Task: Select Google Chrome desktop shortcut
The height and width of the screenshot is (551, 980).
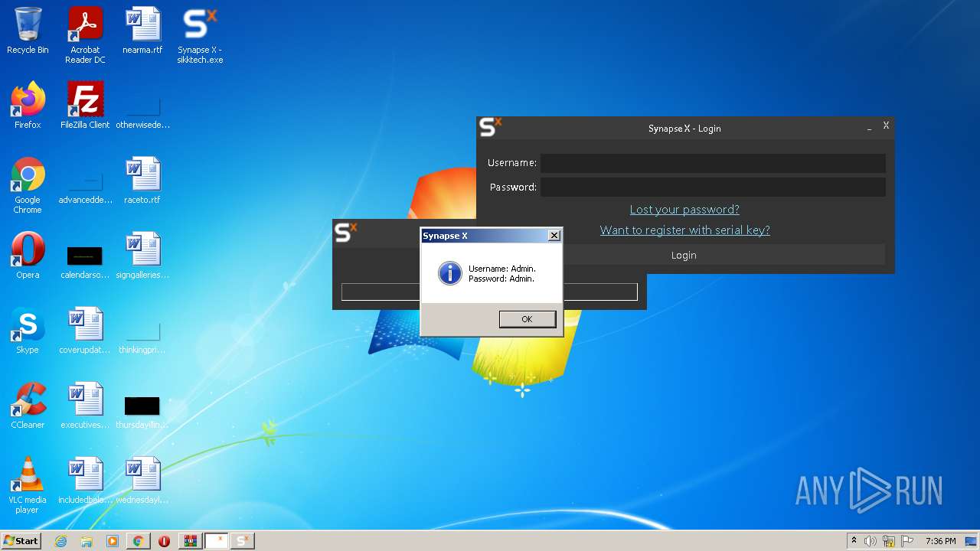Action: [28, 186]
